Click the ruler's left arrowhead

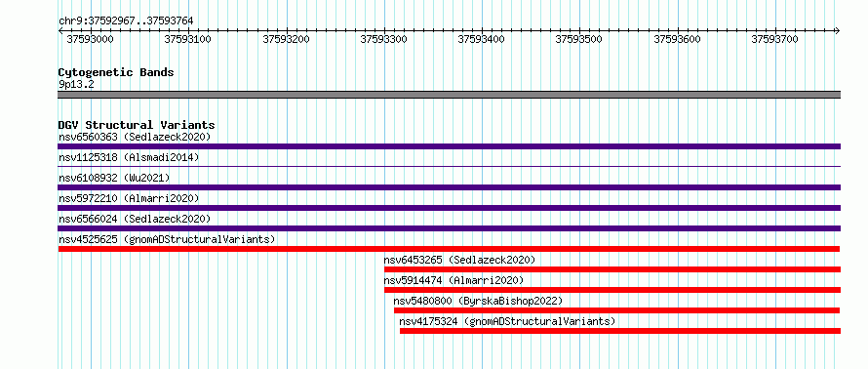point(60,30)
